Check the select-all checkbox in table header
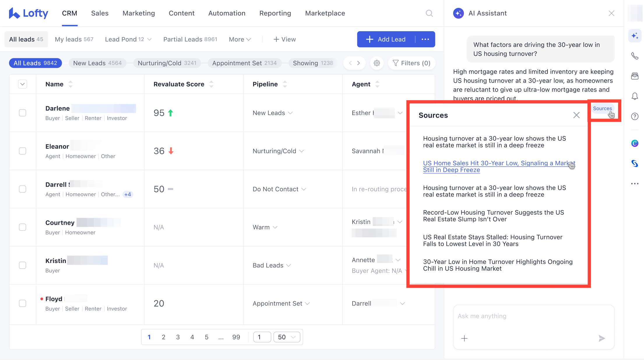 22,84
